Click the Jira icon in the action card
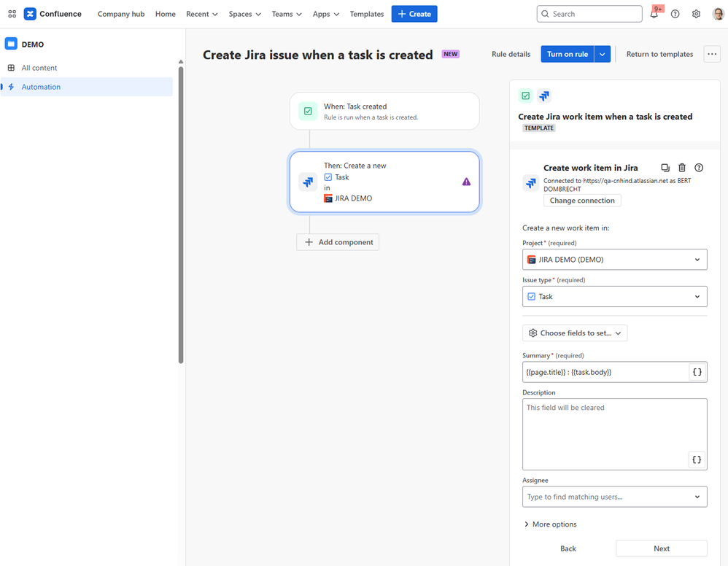The height and width of the screenshot is (566, 728). [x=308, y=182]
